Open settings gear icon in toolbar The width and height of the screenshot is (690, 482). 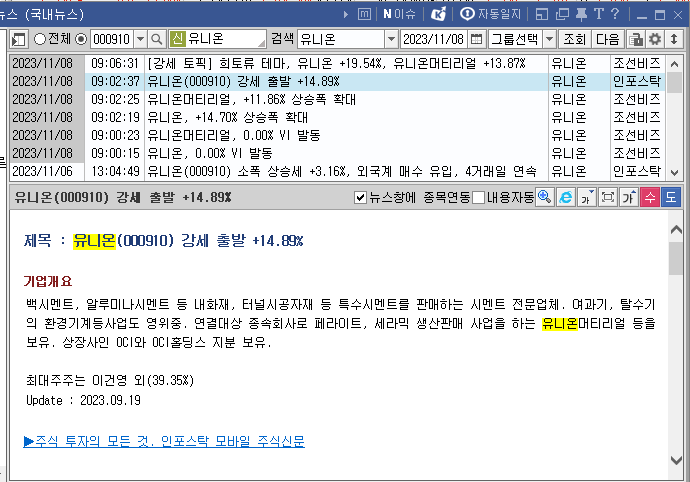[655, 39]
